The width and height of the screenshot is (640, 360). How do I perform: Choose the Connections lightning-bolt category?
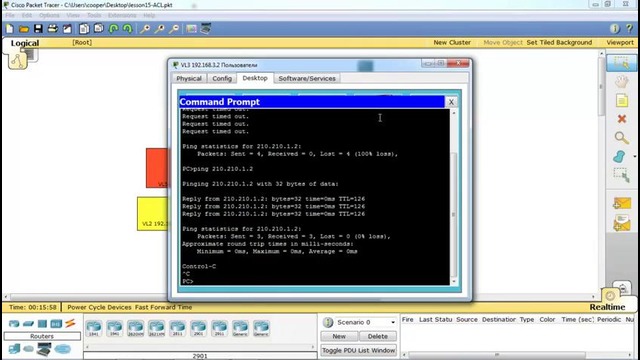tap(70, 323)
